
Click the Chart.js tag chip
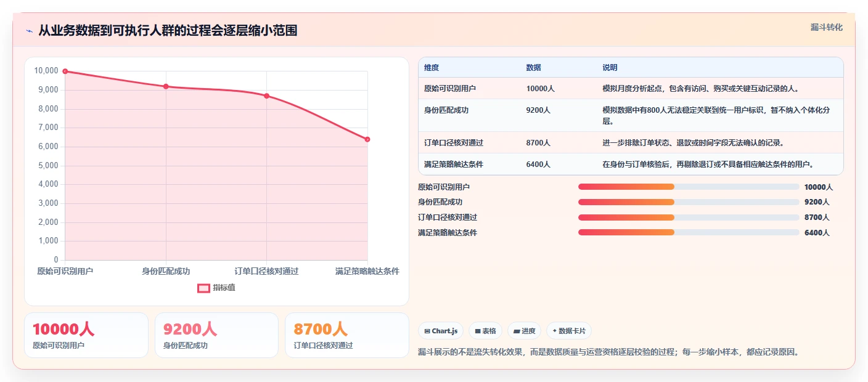tap(441, 331)
